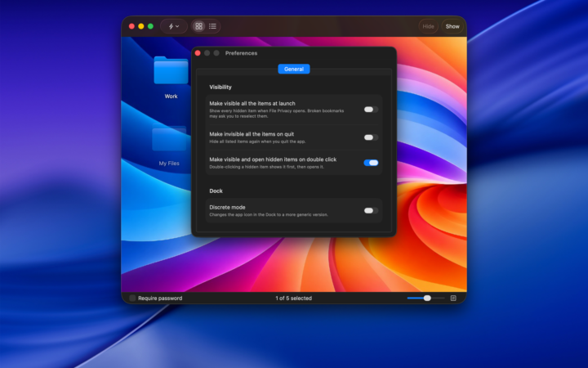This screenshot has height=368, width=588.
Task: Minimize the main window with yellow button
Action: point(141,26)
